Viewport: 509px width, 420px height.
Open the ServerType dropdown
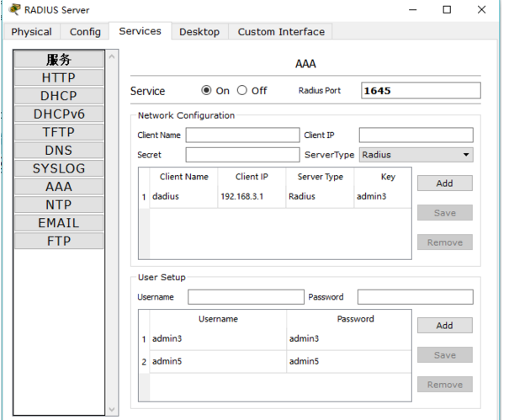click(416, 155)
